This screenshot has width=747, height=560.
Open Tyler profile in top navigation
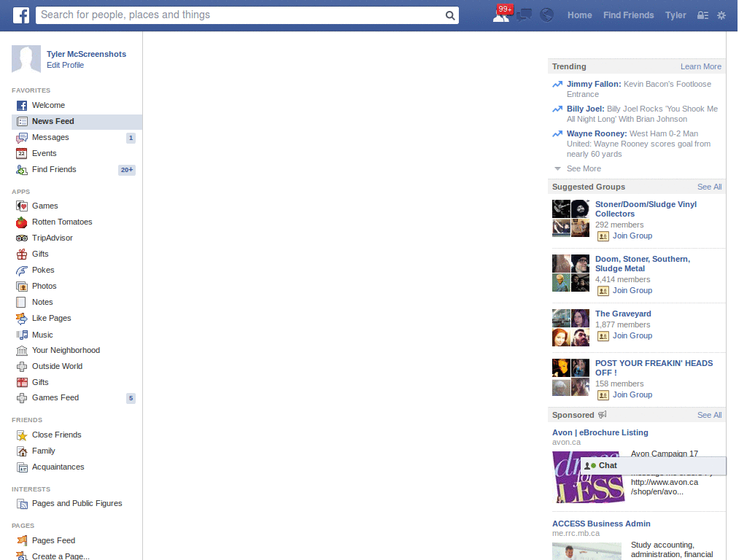click(676, 15)
